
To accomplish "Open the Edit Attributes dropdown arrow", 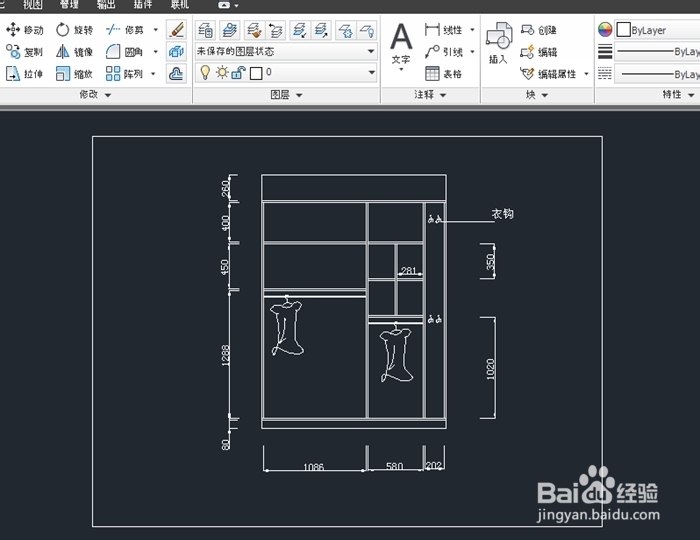I will click(x=586, y=74).
